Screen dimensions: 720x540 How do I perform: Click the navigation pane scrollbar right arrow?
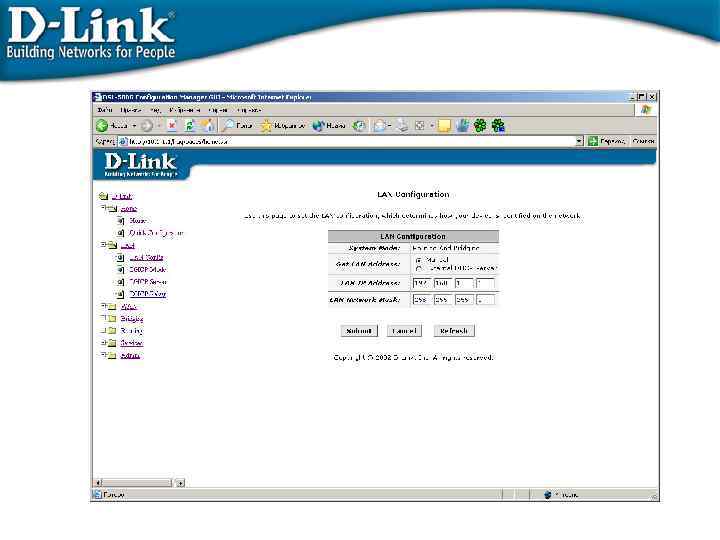tap(180, 483)
